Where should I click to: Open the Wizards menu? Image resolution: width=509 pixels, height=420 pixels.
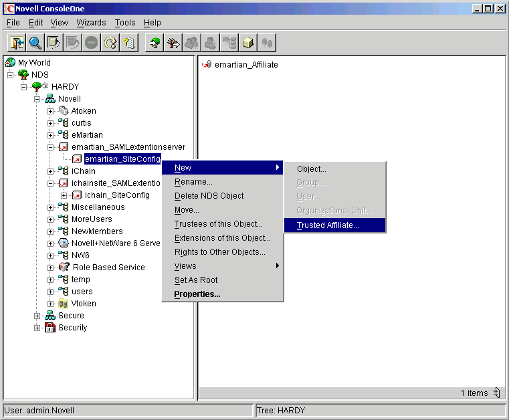coord(91,22)
